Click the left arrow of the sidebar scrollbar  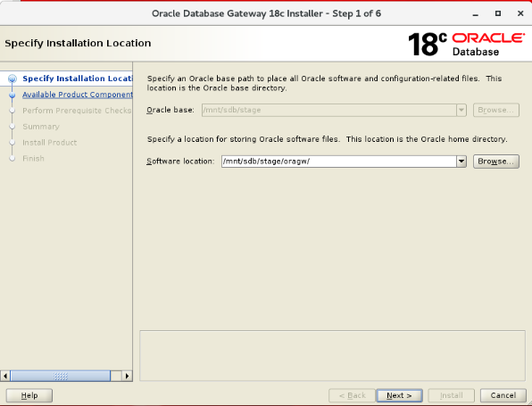5,376
